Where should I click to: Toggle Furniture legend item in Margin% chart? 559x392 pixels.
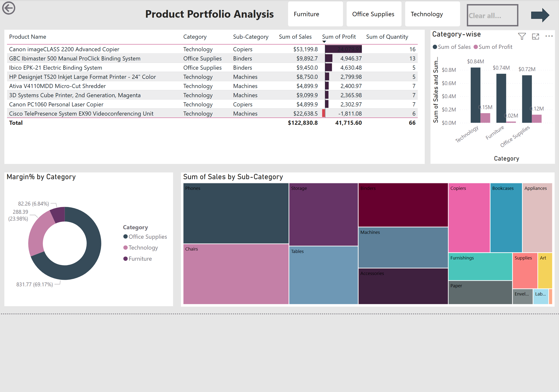pos(138,259)
